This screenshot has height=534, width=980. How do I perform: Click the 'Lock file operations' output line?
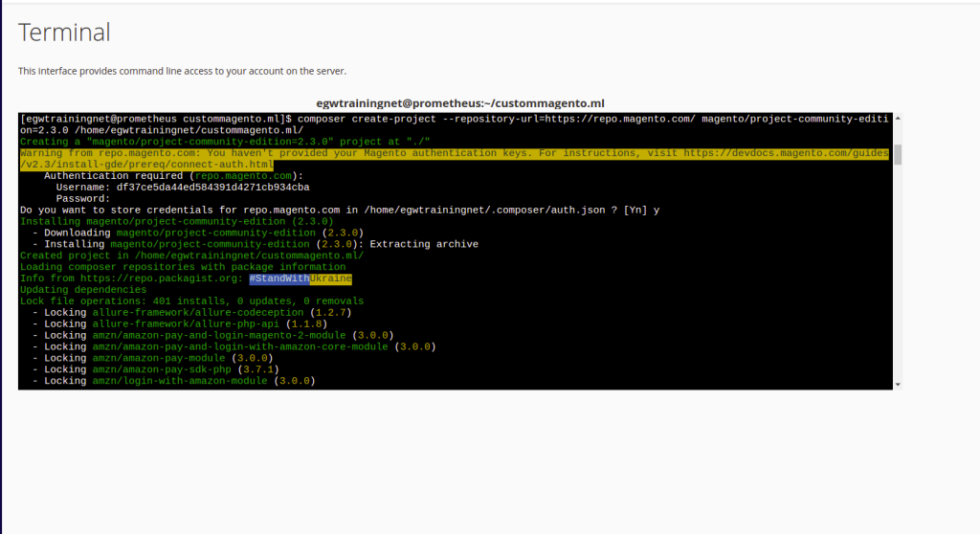[191, 301]
